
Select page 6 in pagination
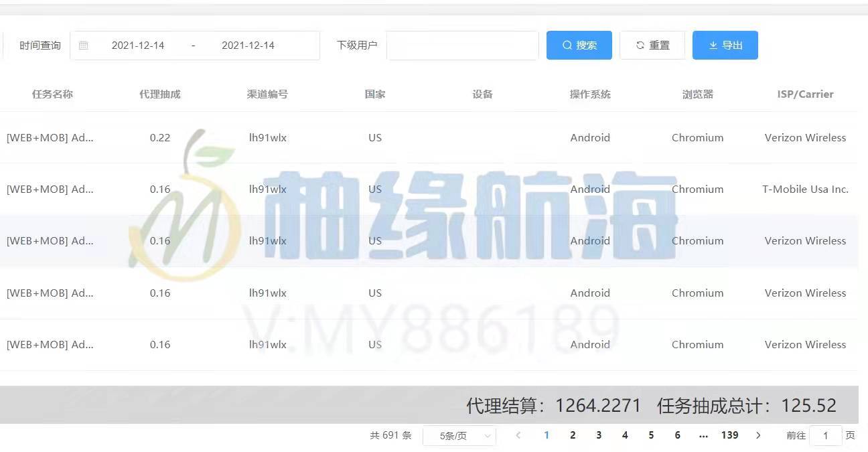(677, 435)
